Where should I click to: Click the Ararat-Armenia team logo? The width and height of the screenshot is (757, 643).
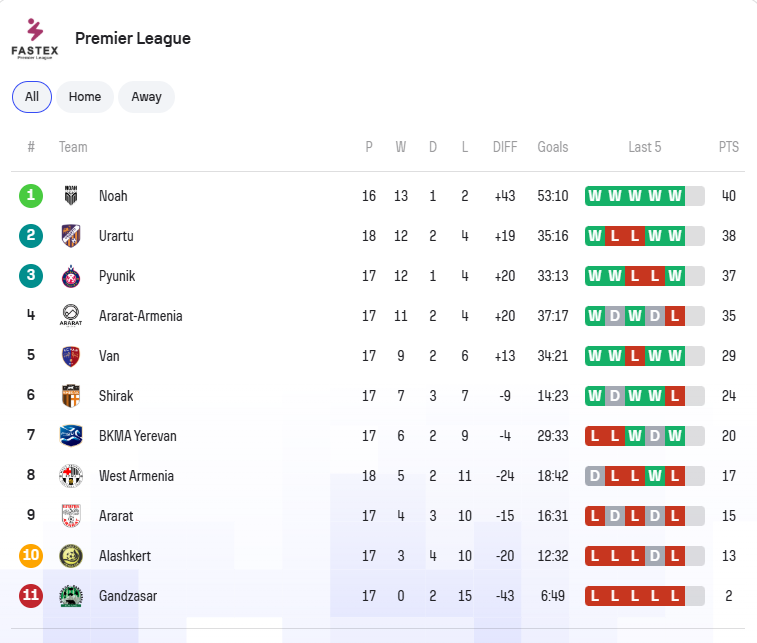coord(71,316)
